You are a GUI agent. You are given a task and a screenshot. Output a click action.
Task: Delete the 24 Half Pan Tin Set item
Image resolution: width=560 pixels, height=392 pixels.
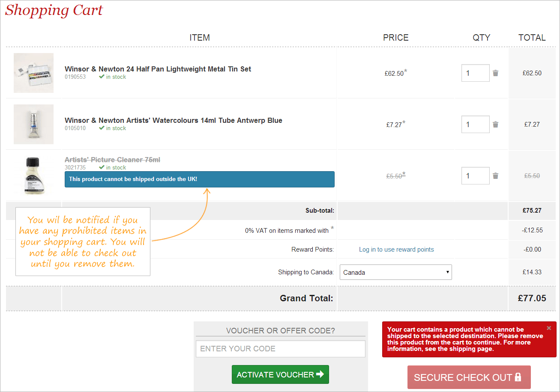495,73
